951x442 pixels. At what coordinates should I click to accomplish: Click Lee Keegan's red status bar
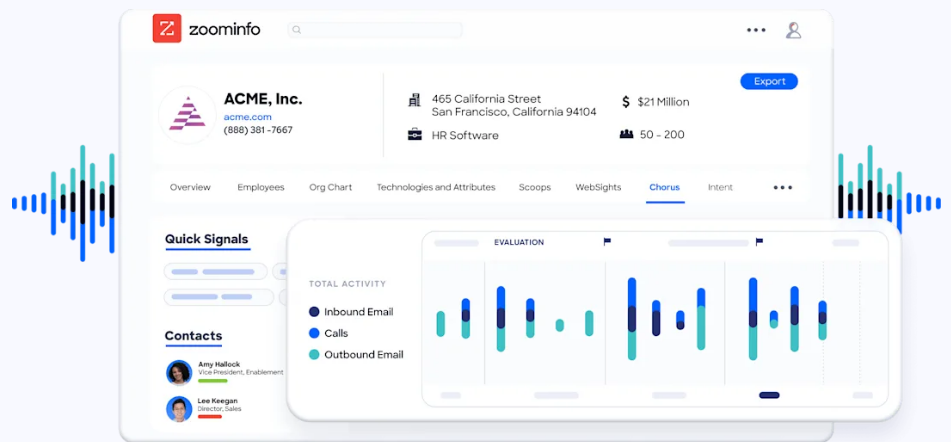pyautogui.click(x=210, y=417)
